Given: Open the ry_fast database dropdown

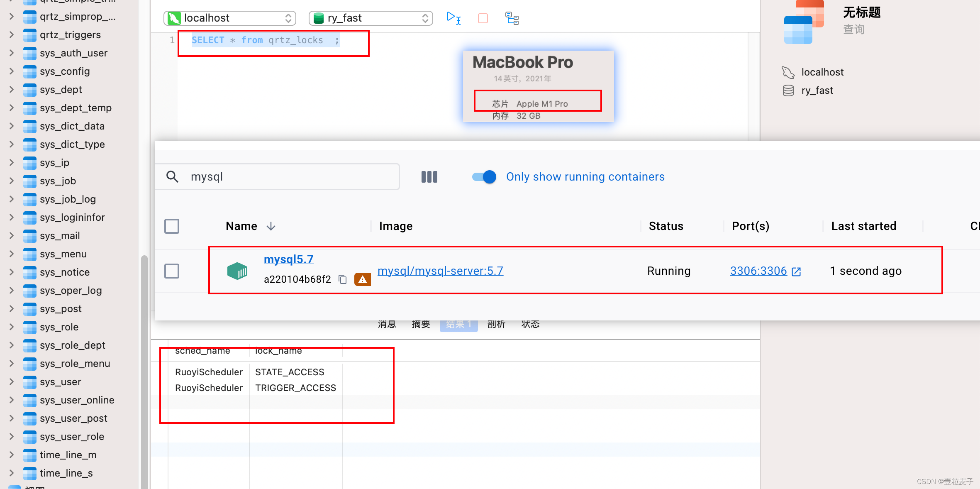Looking at the screenshot, I should (x=371, y=18).
